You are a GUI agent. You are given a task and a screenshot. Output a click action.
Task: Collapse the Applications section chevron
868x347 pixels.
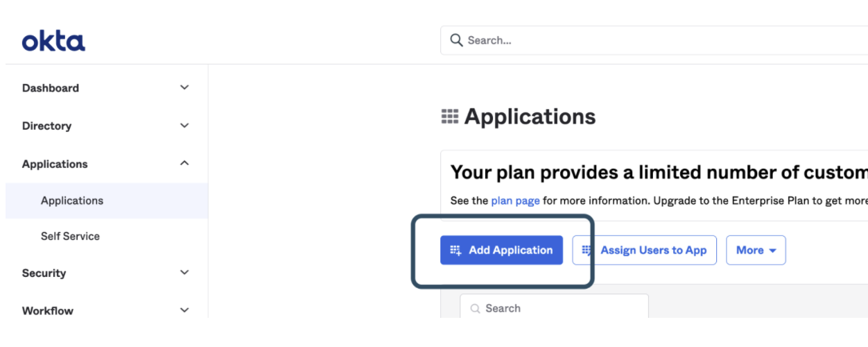click(184, 163)
